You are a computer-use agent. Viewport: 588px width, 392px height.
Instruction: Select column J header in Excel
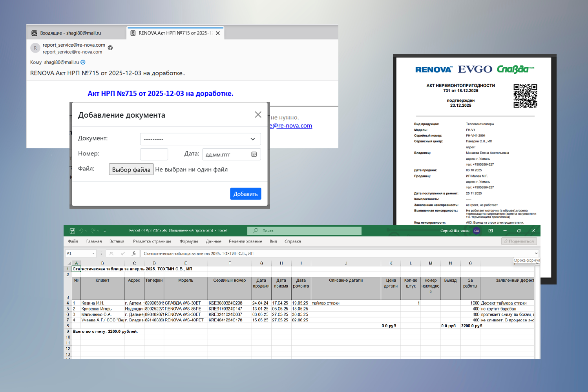pos(346,263)
